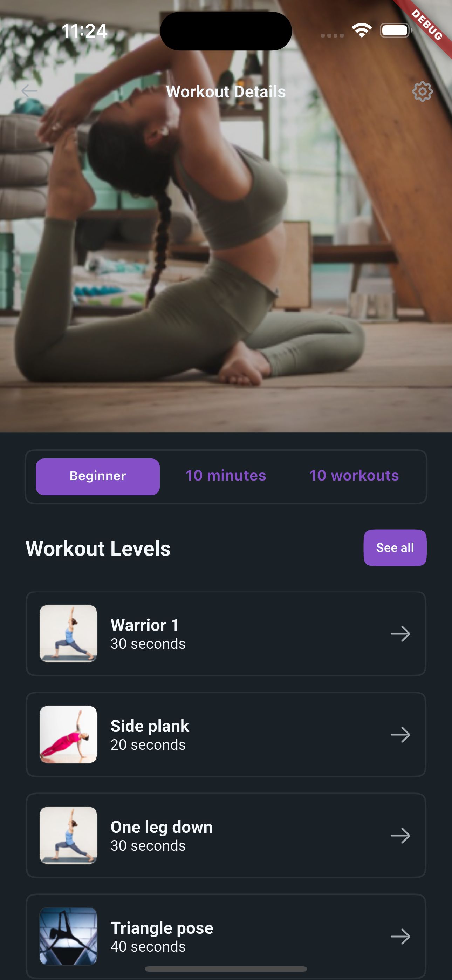Open the Side plank thumbnail image

click(x=68, y=734)
